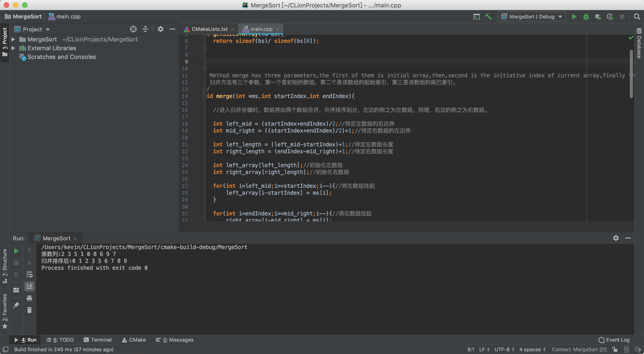
Task: Expand External Libraries node
Action: [14, 48]
